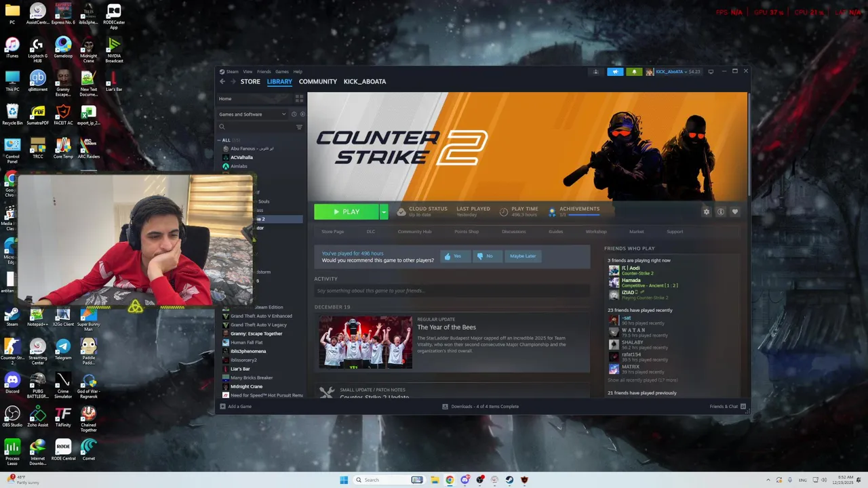The width and height of the screenshot is (868, 488).
Task: Open Friends & Chat
Action: click(x=728, y=407)
